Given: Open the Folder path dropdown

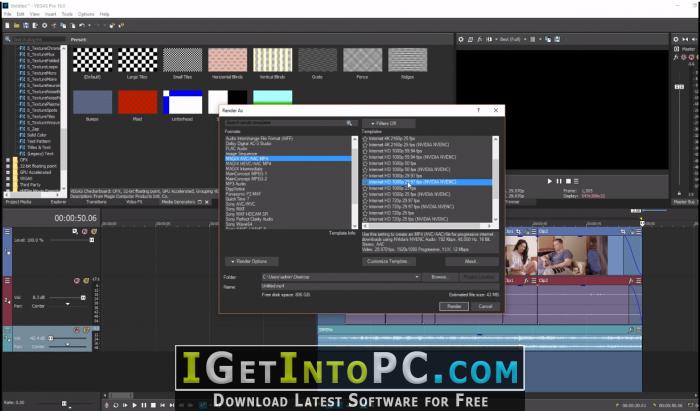Looking at the screenshot, I should [x=417, y=277].
